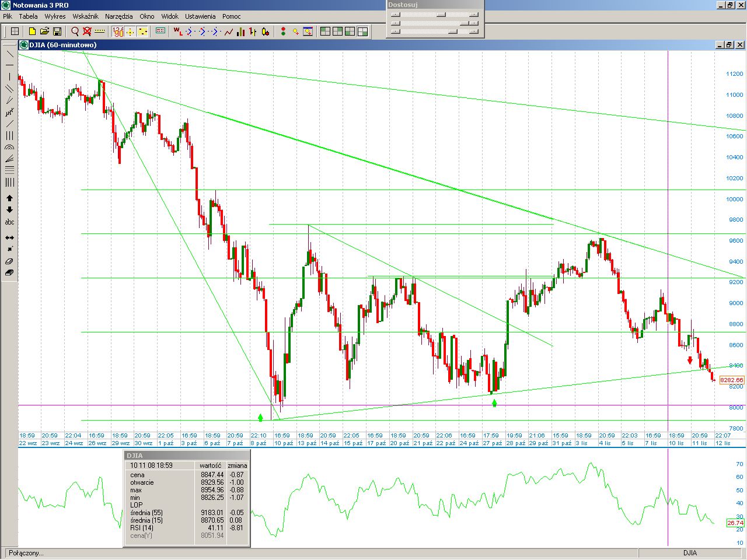Click the crossed-out magnifier reset zoom icon
The width and height of the screenshot is (747, 560).
pyautogui.click(x=87, y=32)
